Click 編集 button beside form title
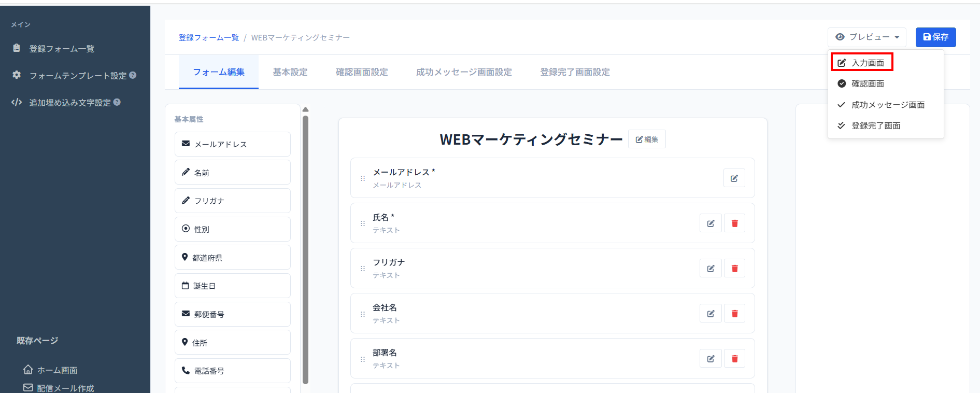The width and height of the screenshot is (980, 393). pos(647,139)
